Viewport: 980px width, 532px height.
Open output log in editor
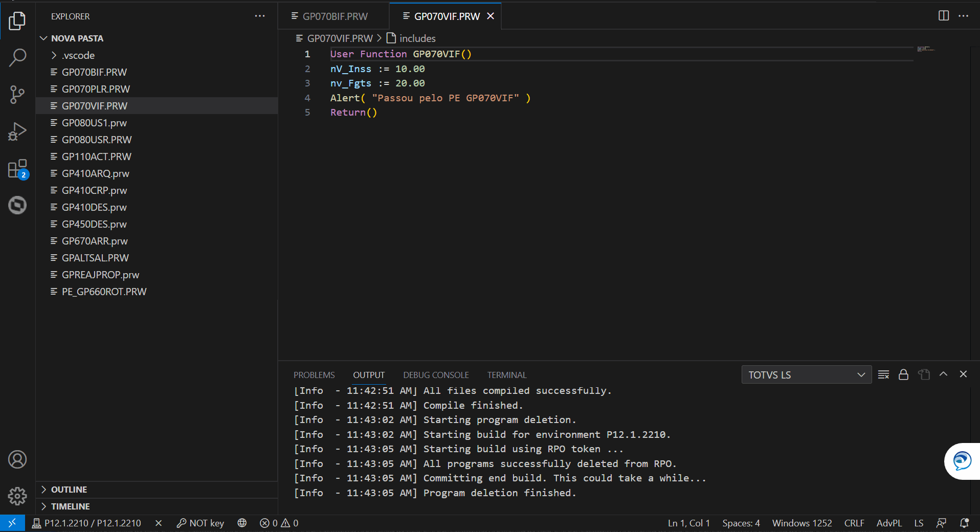click(924, 374)
